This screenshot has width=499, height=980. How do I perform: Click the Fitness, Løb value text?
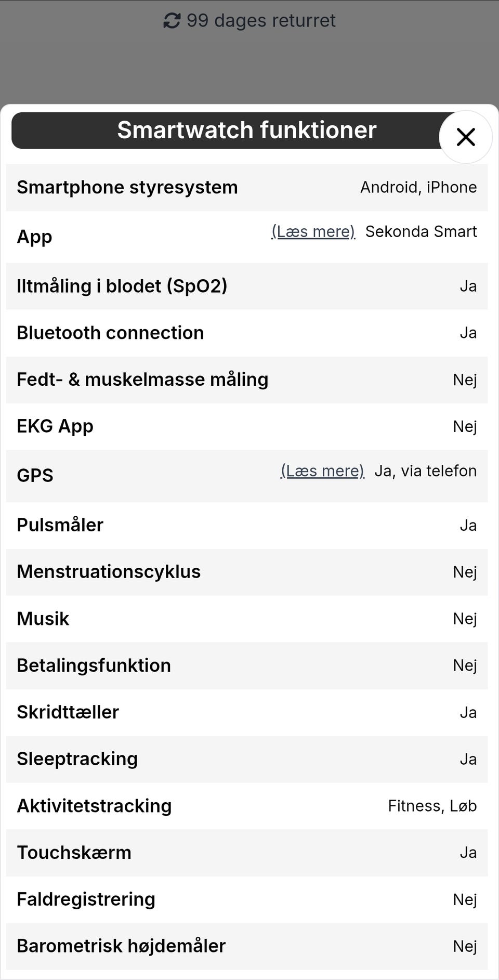tap(432, 806)
